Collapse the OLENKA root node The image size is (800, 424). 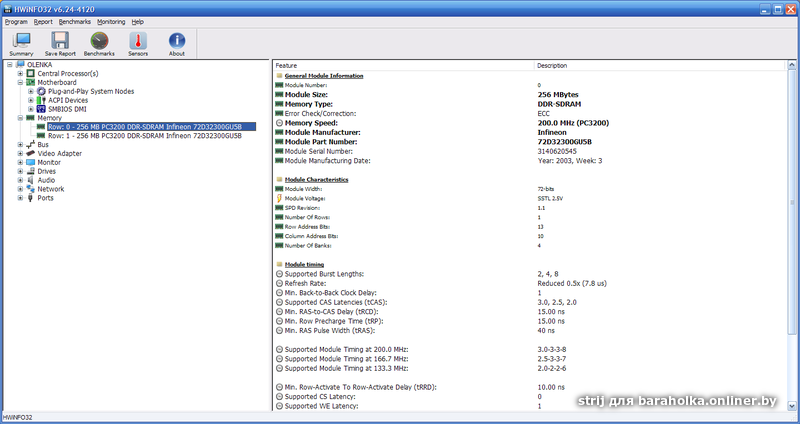coord(10,65)
